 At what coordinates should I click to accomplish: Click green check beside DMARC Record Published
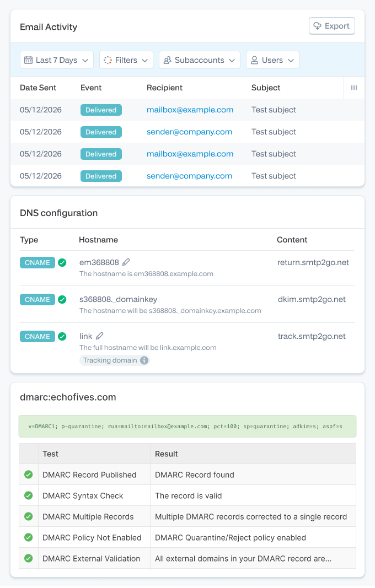tap(29, 474)
